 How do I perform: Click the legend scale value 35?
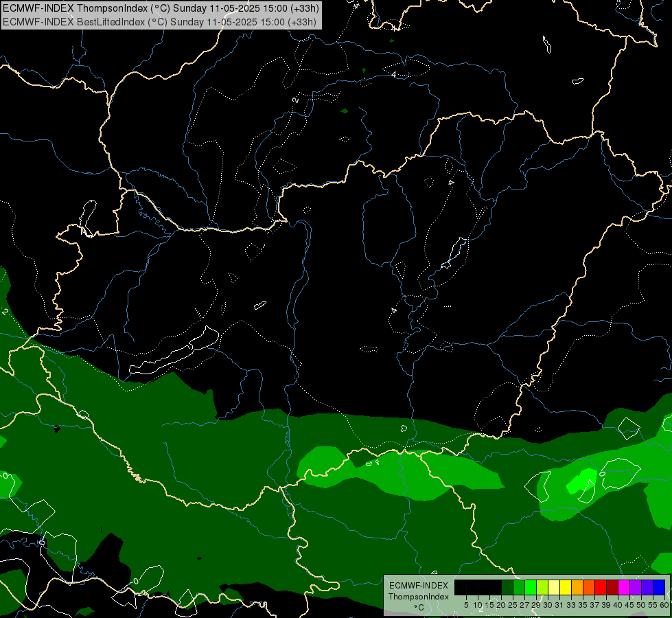point(583,605)
